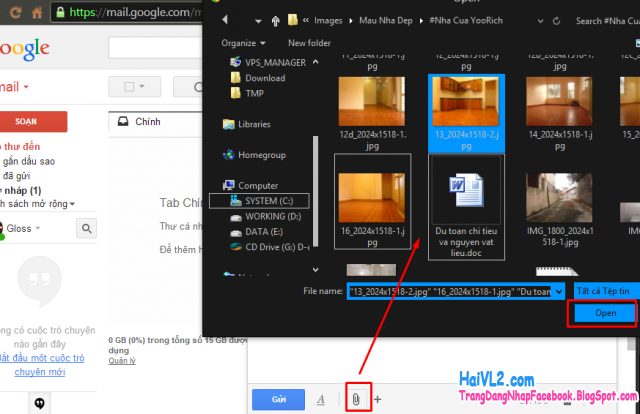This screenshot has width=640, height=414.
Task: Open the Organize menu
Action: coord(243,43)
